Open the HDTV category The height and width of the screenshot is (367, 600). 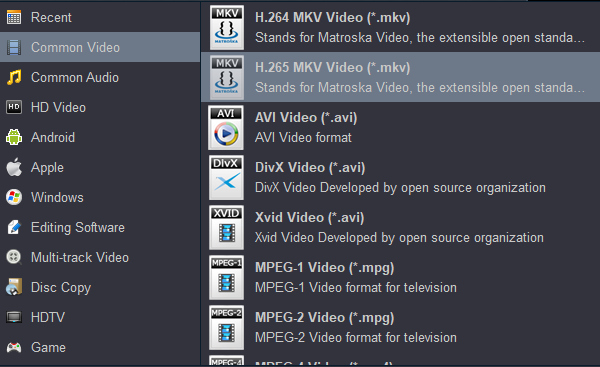point(100,317)
